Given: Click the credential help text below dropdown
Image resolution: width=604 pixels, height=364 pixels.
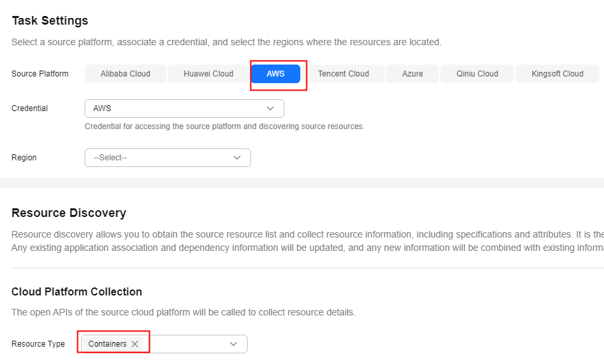Looking at the screenshot, I should 224,126.
